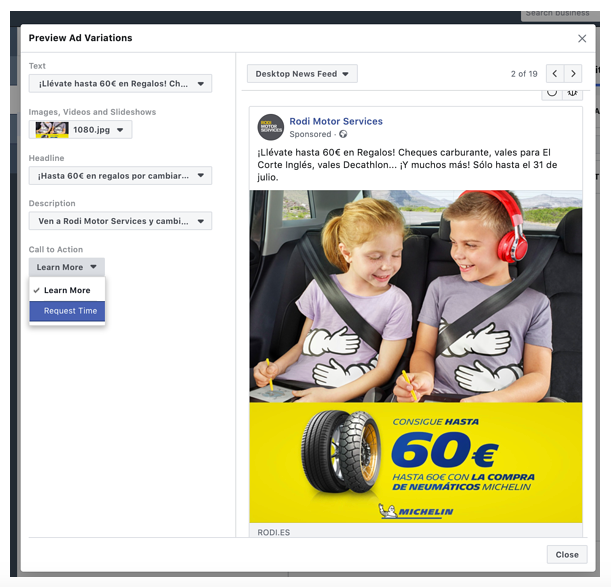Open the Headline variation dropdown
The image size is (611, 587).
(120, 175)
